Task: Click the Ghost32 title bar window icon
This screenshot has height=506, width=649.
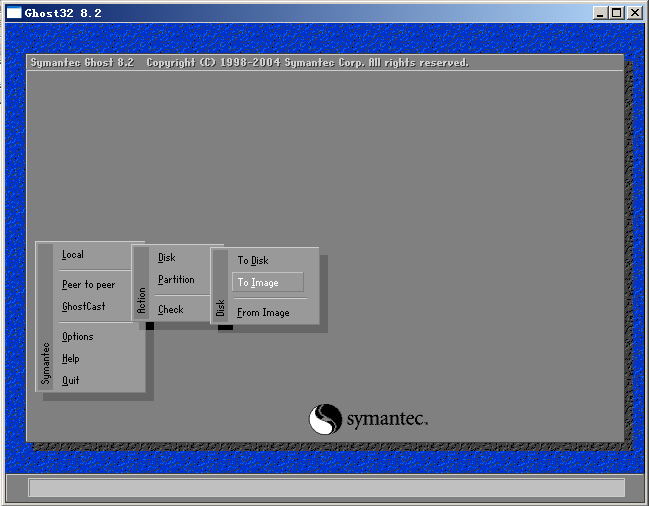Action: [14, 13]
